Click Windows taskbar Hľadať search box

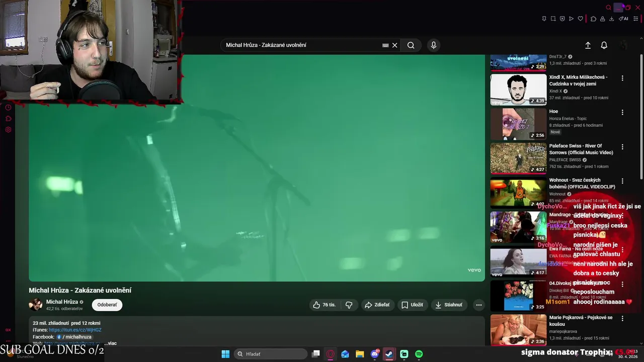pos(271,354)
